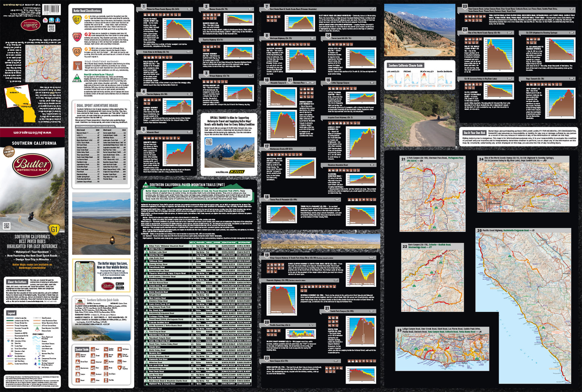Screen dimensions: 582x392
Task: Select the Black Mountain Road table row
Action: tap(198, 292)
